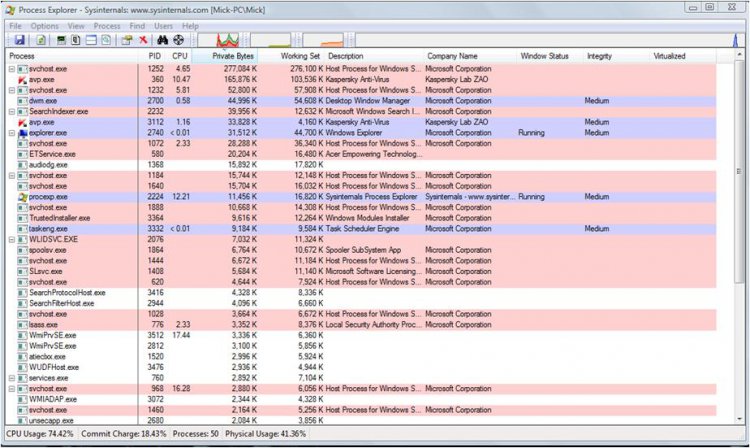Collapse the explorer.exe tree node
The image size is (750, 448).
pyautogui.click(x=12, y=133)
